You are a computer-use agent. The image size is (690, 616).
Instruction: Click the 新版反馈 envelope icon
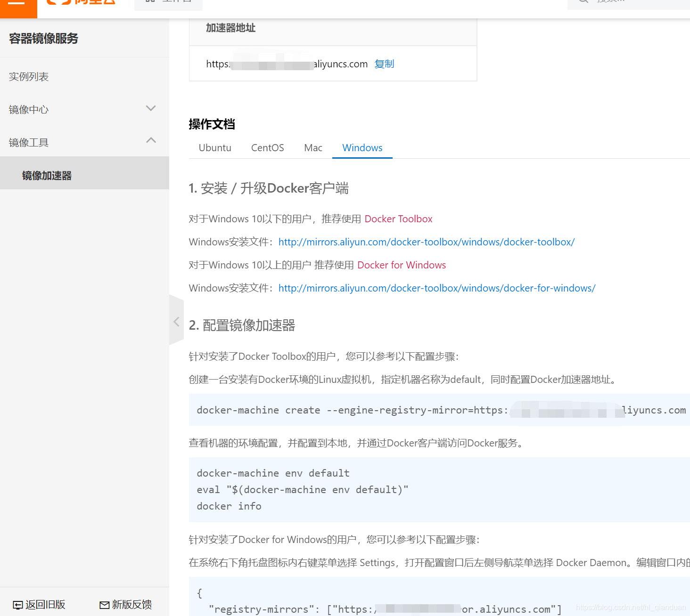(x=105, y=605)
